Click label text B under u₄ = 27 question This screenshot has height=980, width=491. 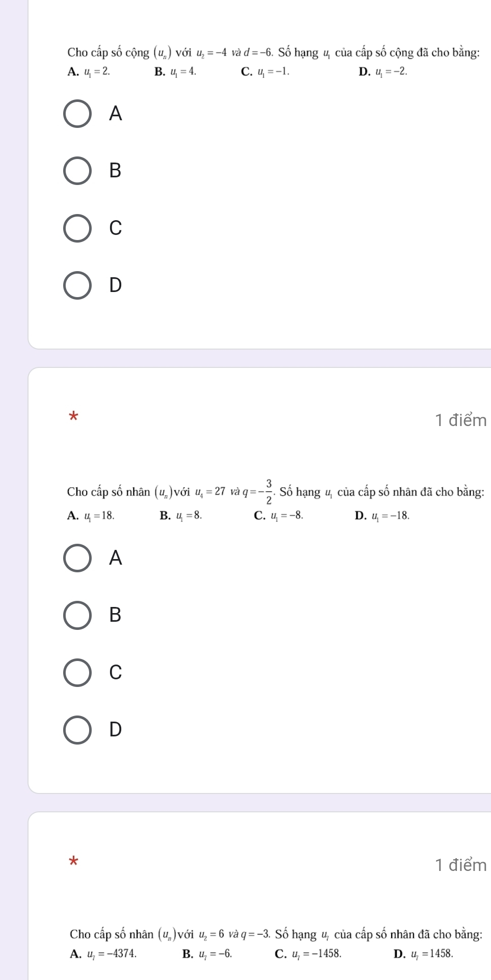pos(116,616)
